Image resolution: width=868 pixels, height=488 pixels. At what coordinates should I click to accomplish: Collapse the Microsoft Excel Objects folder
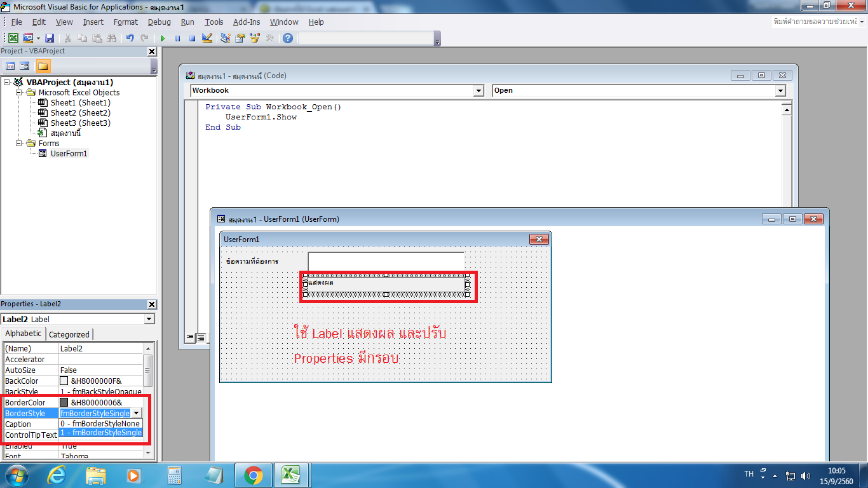[x=19, y=93]
